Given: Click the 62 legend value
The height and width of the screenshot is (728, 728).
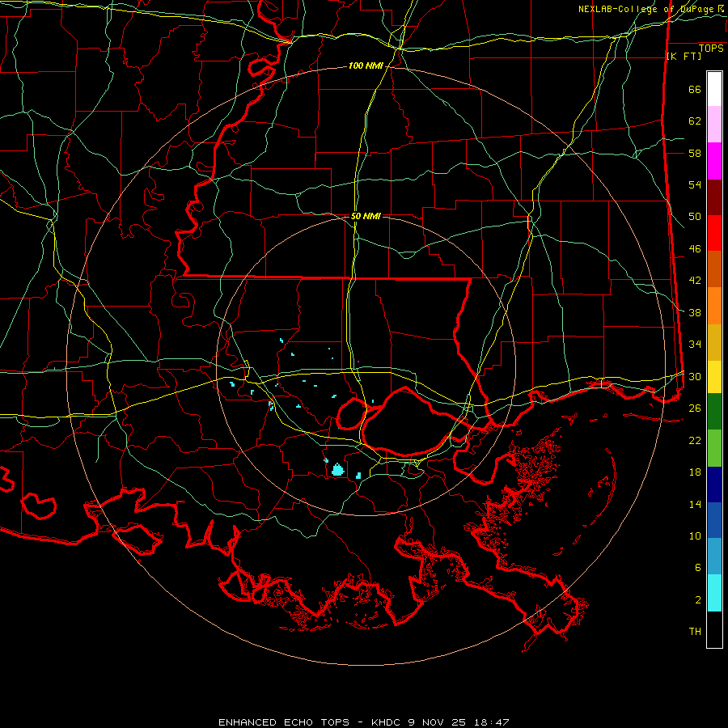Looking at the screenshot, I should pyautogui.click(x=695, y=121).
